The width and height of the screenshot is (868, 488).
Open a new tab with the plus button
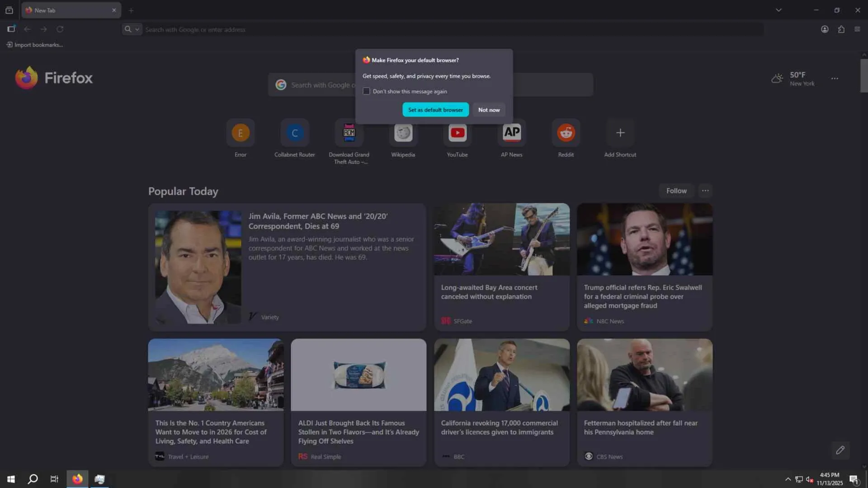pos(131,10)
